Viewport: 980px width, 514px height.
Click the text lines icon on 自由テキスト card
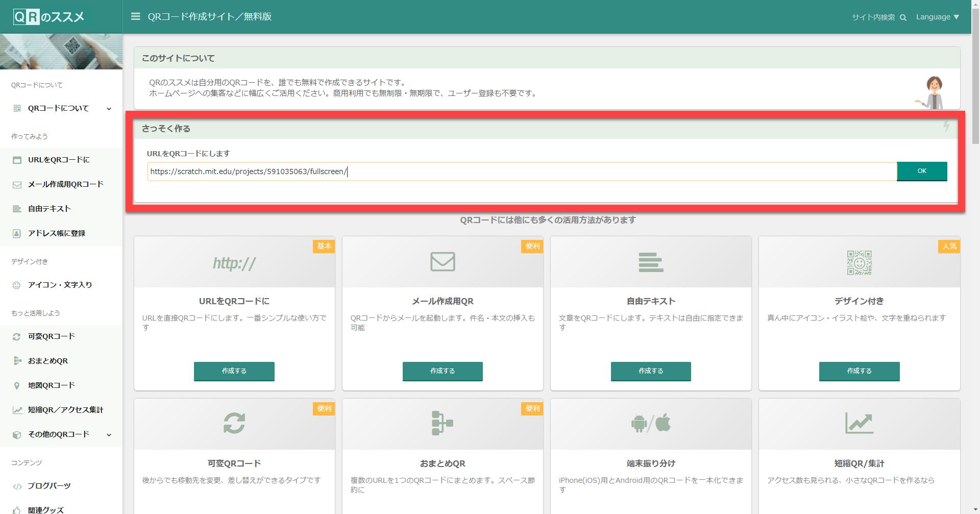(651, 262)
